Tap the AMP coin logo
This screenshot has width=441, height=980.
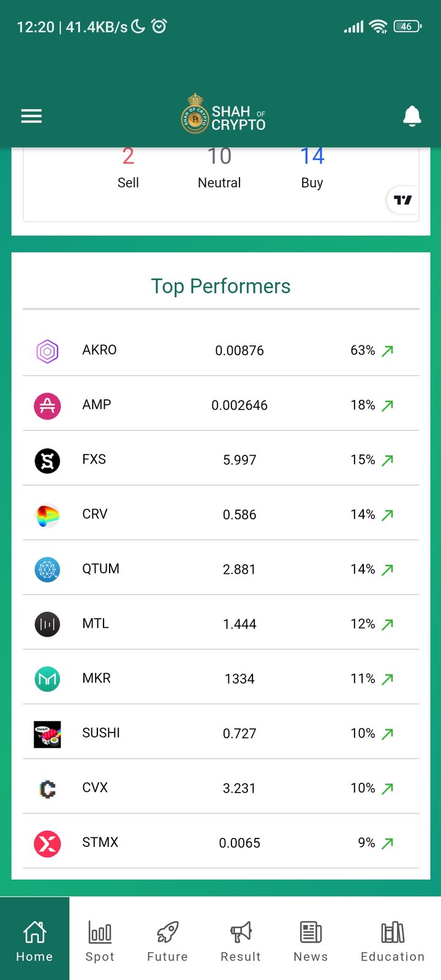click(47, 405)
